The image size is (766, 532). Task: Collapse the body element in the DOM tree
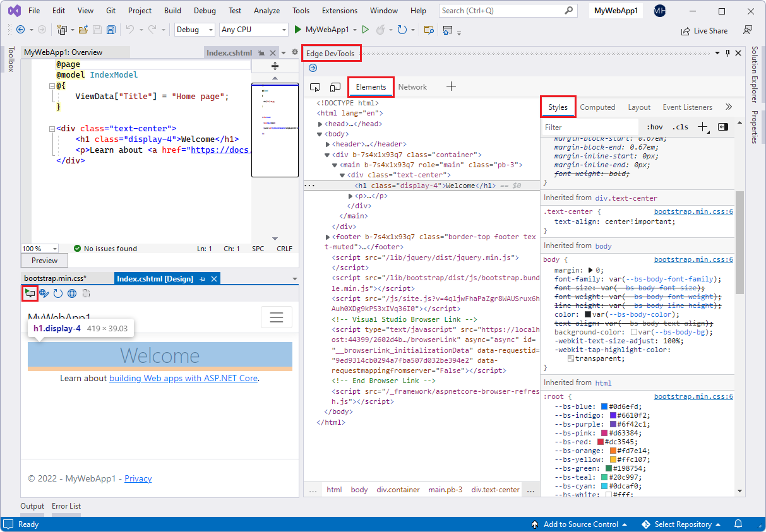[319, 133]
